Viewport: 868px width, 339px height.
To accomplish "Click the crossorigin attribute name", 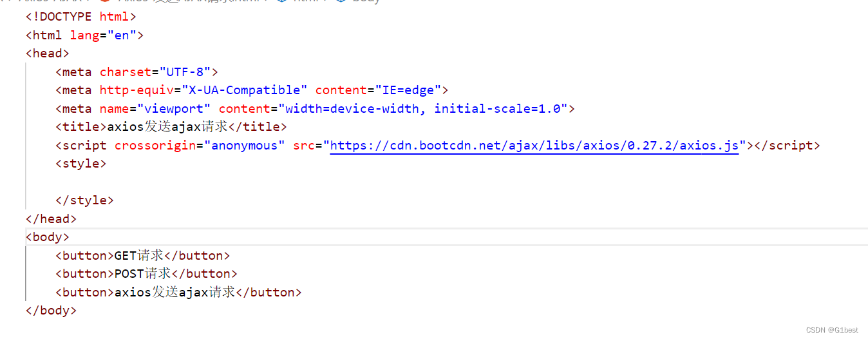I will [x=155, y=146].
